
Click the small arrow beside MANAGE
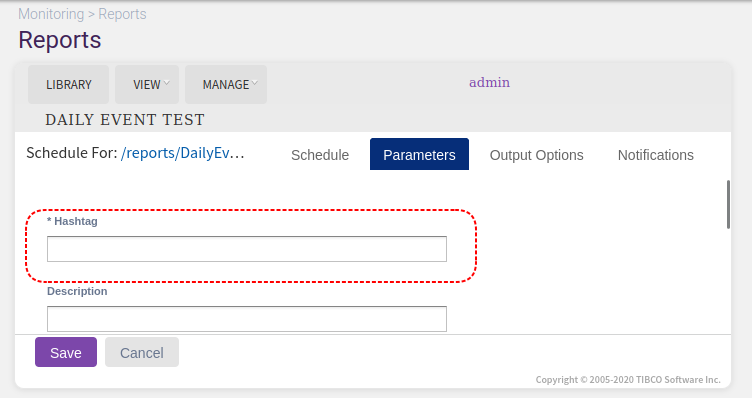click(x=255, y=83)
